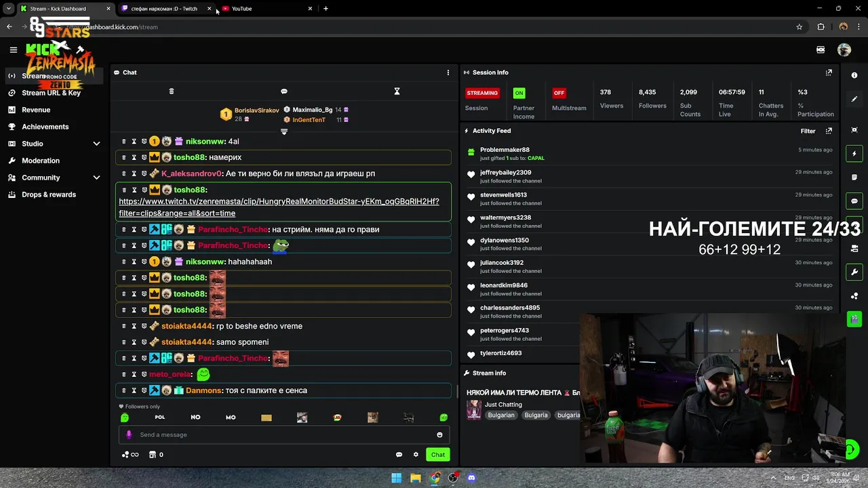Viewport: 868px width, 488px height.
Task: Click the camera icon near the avatar
Action: (821, 49)
